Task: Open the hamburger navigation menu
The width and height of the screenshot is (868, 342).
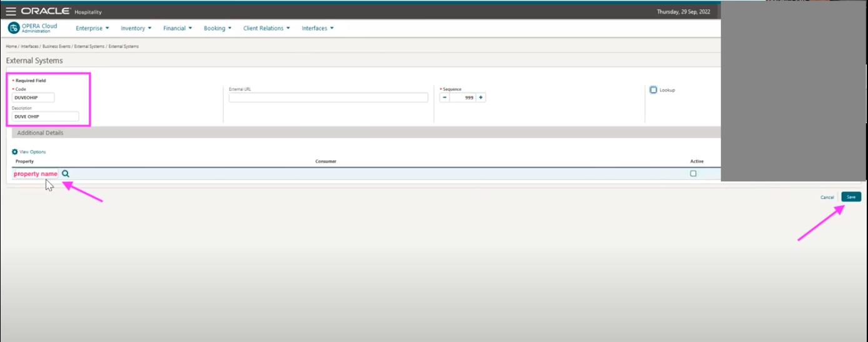Action: click(x=11, y=12)
